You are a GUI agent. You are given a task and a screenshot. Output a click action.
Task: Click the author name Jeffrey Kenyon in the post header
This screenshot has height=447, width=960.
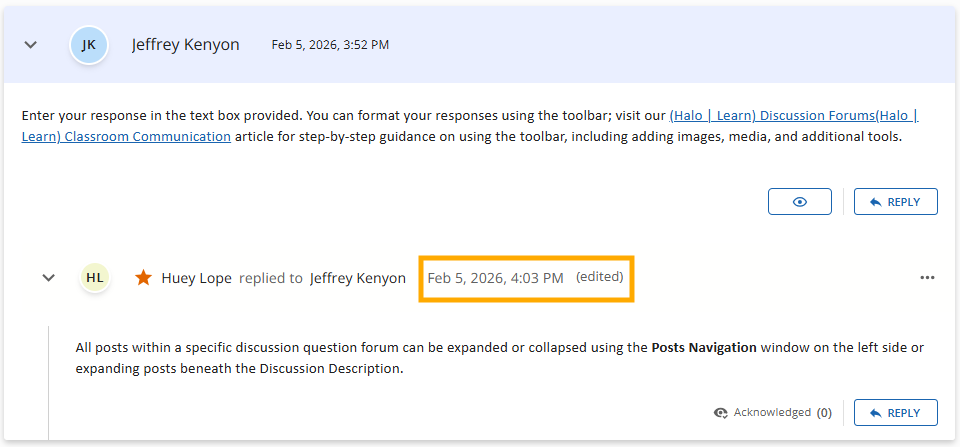[185, 45]
